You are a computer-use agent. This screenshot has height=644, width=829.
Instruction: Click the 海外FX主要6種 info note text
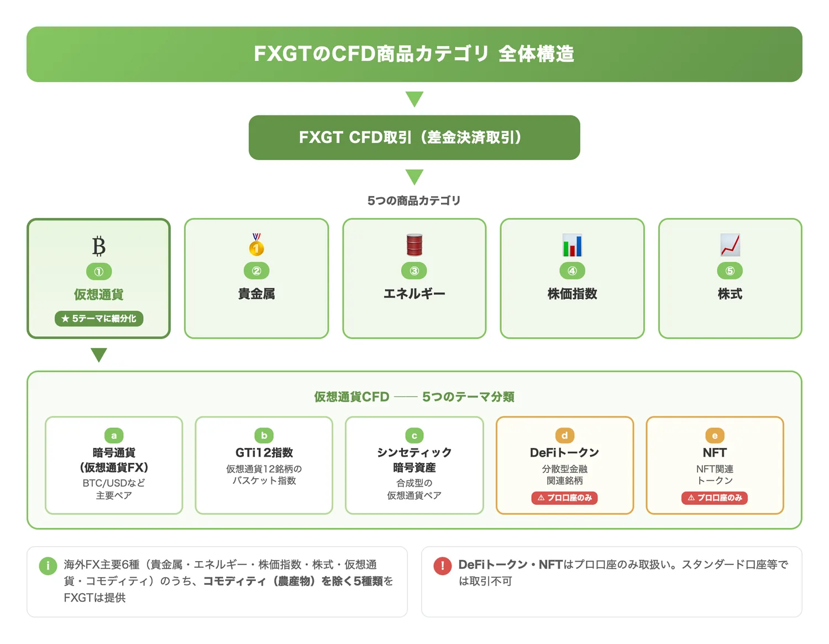point(228,581)
